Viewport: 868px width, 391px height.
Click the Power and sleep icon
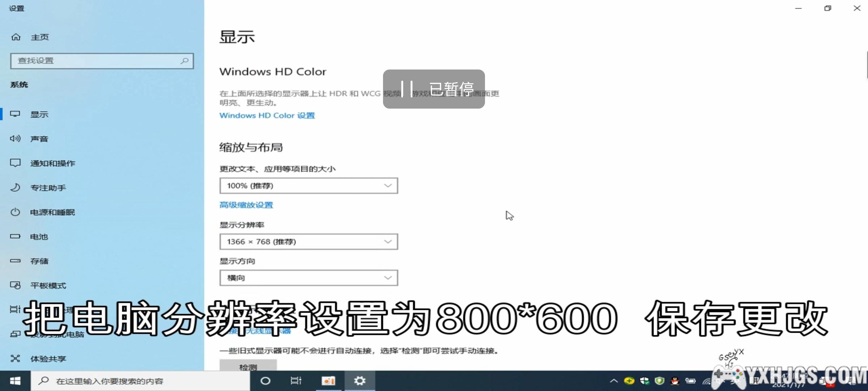[x=15, y=212]
